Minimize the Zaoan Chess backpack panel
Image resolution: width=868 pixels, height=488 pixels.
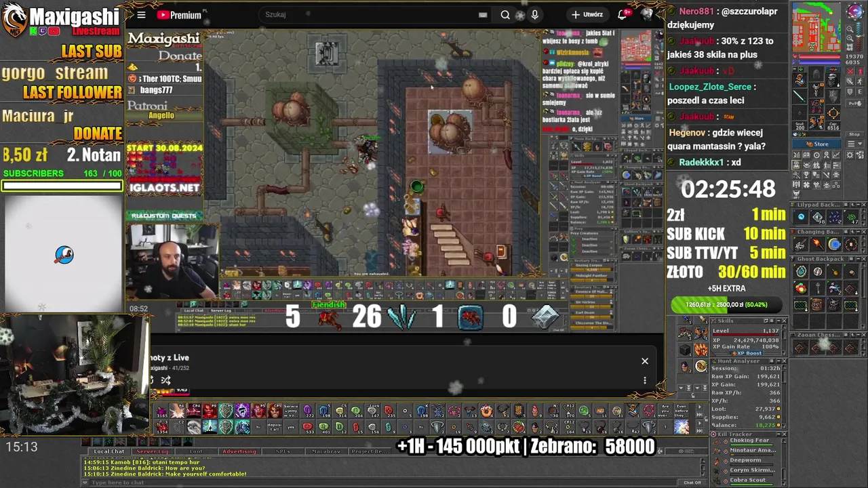point(859,335)
